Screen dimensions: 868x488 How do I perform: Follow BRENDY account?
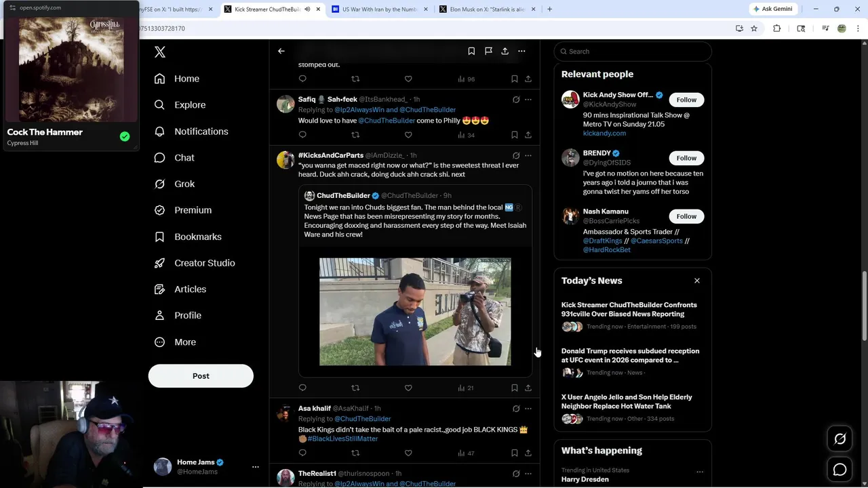click(686, 158)
